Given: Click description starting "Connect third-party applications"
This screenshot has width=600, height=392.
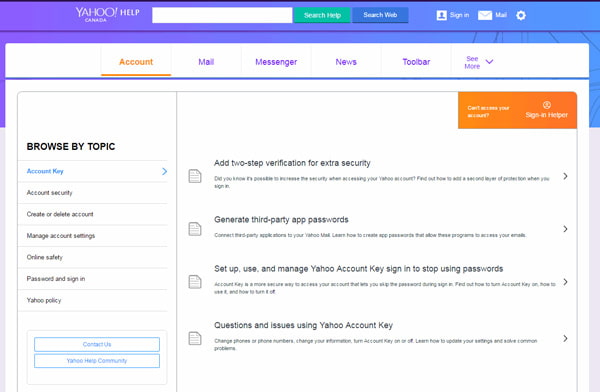Looking at the screenshot, I should 370,235.
